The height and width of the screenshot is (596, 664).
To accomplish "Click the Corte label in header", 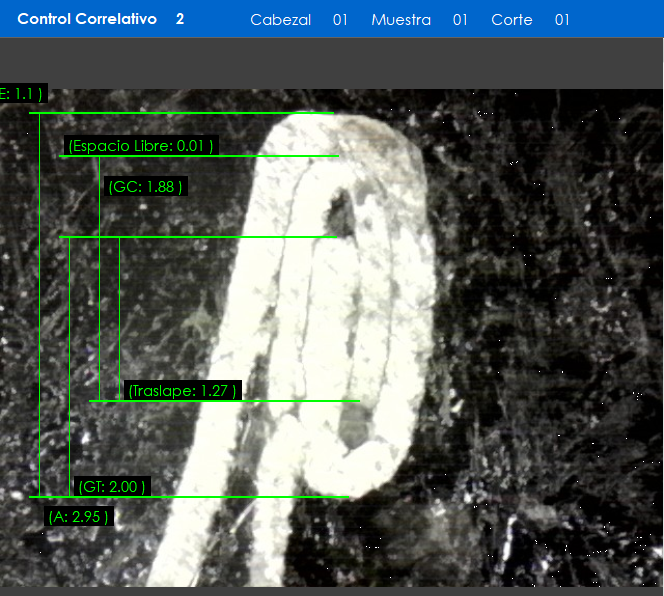I will [x=511, y=20].
